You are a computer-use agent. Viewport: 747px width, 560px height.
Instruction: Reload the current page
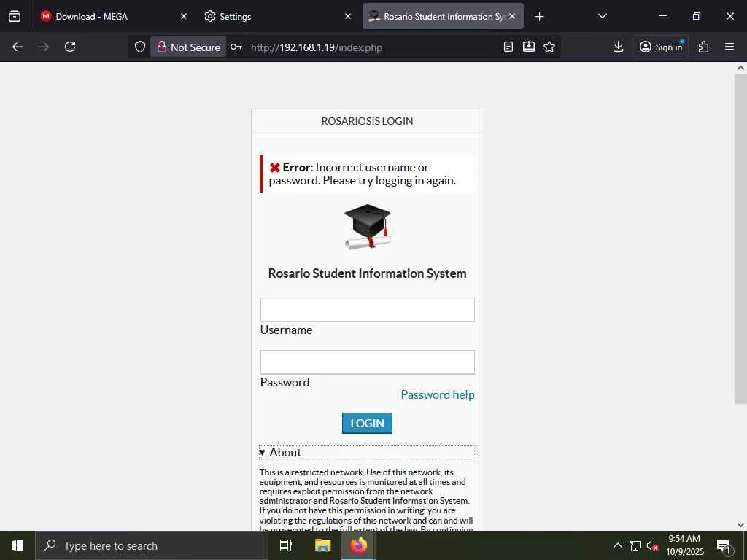70,47
